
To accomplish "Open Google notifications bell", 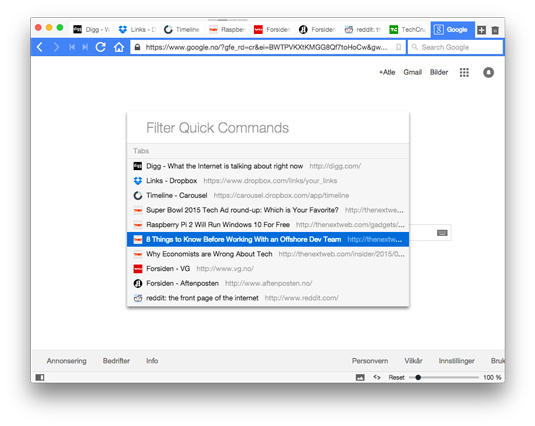I will [488, 72].
